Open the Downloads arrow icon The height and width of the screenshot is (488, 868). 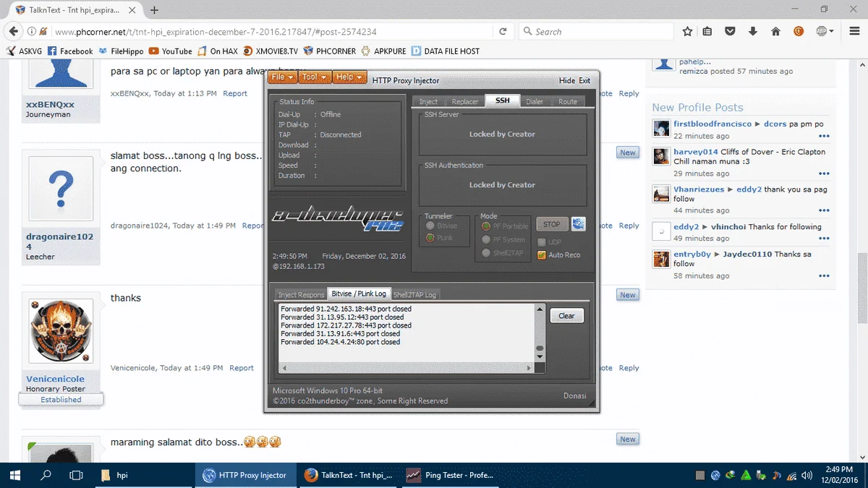753,32
